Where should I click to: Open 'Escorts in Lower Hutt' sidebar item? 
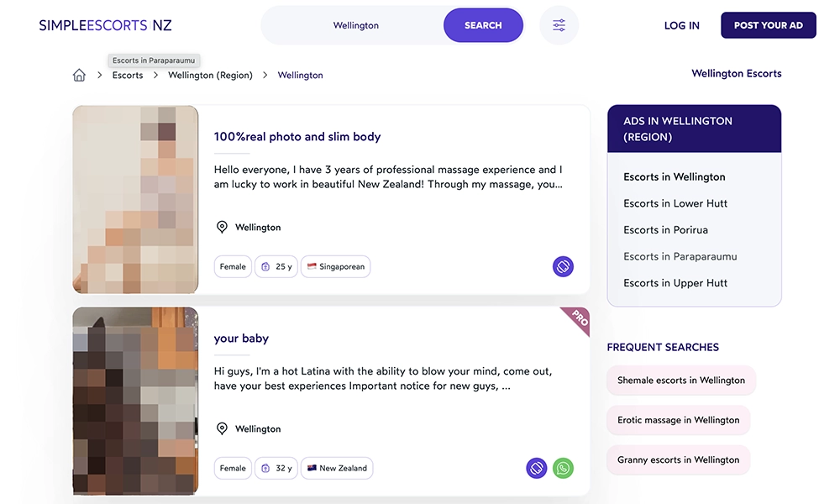675,203
